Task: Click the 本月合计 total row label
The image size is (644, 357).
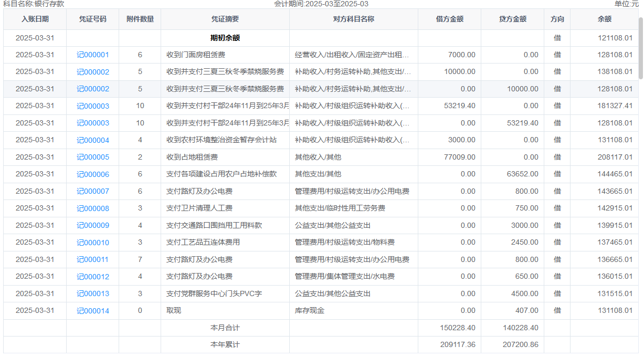Action: coord(225,328)
